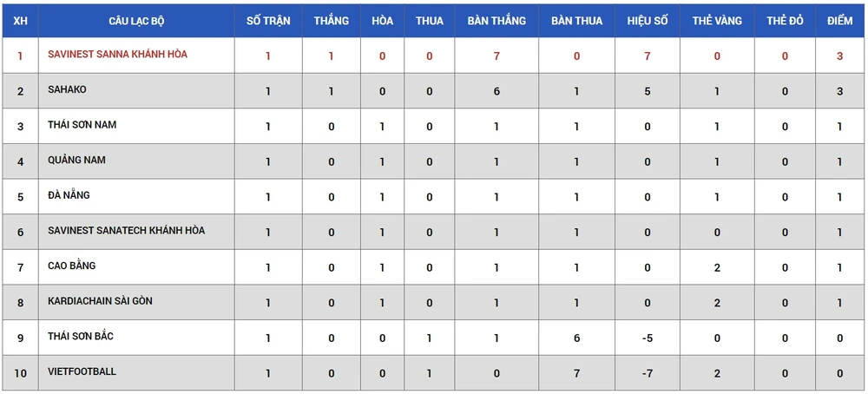This screenshot has width=868, height=394.
Task: Select the ĐIỂM column header
Action: tap(839, 20)
